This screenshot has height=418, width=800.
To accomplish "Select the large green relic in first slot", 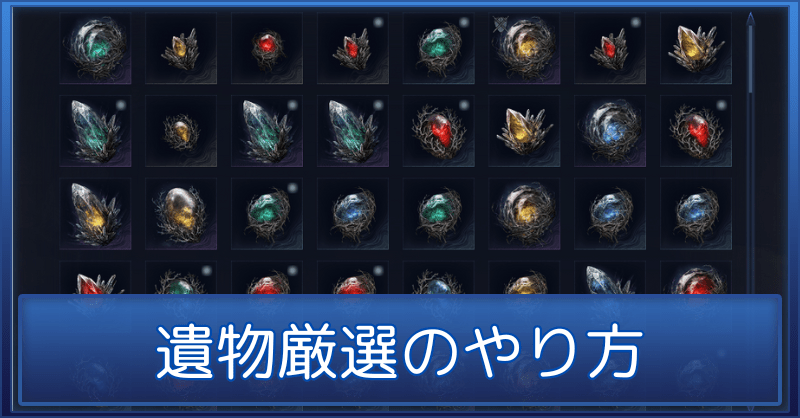I will [x=95, y=48].
